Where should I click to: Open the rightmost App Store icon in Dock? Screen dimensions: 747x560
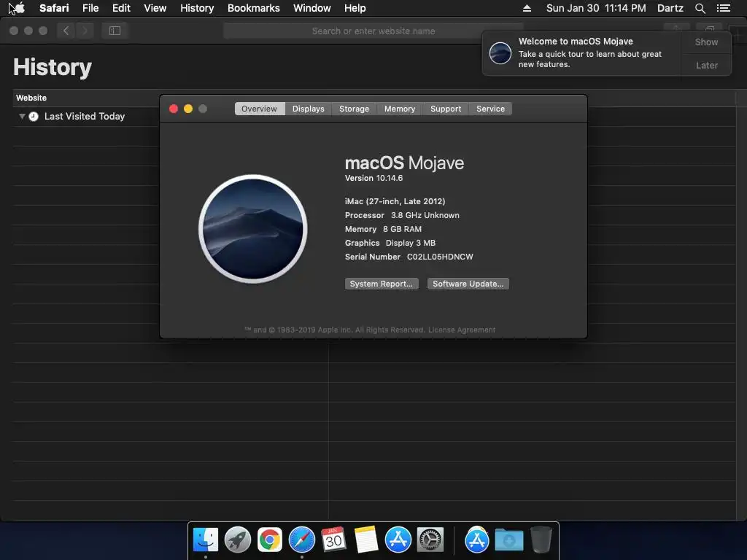point(477,540)
